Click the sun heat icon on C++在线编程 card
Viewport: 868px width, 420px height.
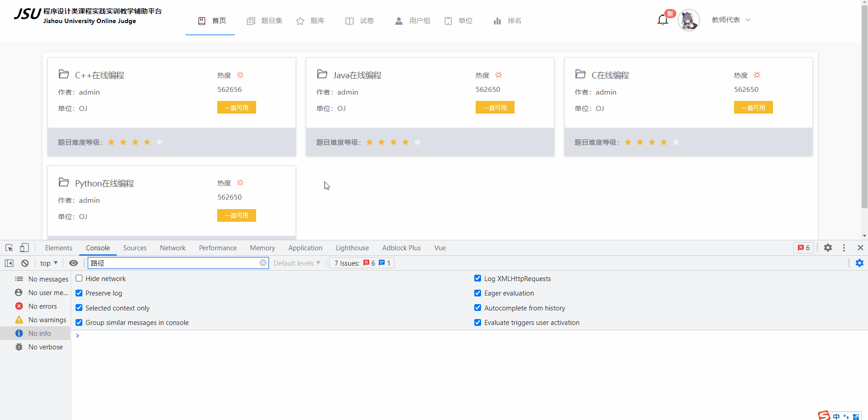(x=240, y=75)
